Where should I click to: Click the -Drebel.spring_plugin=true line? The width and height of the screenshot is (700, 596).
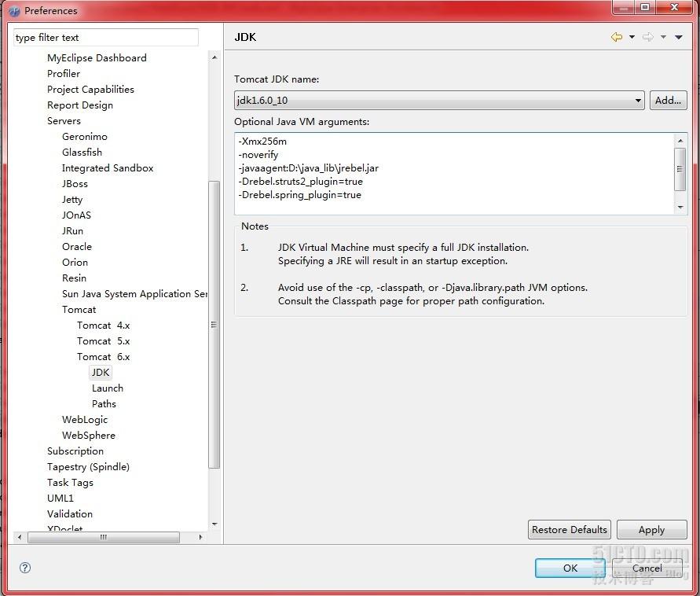(299, 195)
